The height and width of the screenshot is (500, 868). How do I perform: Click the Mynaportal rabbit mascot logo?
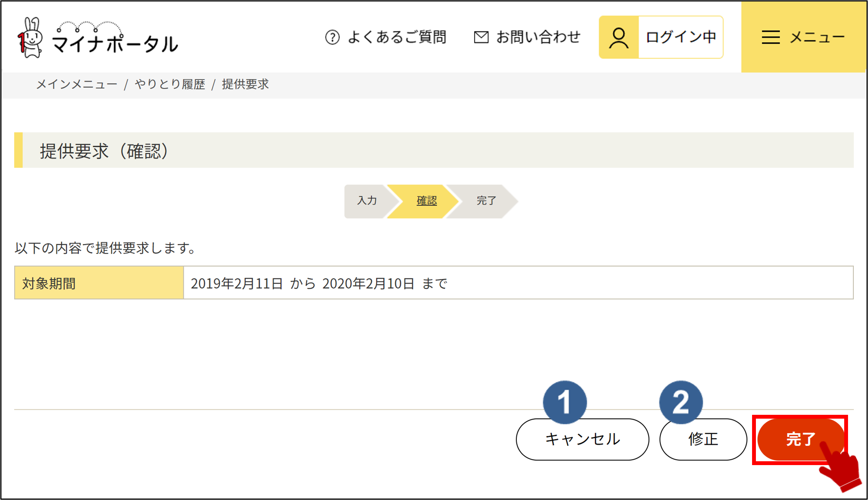(x=30, y=38)
